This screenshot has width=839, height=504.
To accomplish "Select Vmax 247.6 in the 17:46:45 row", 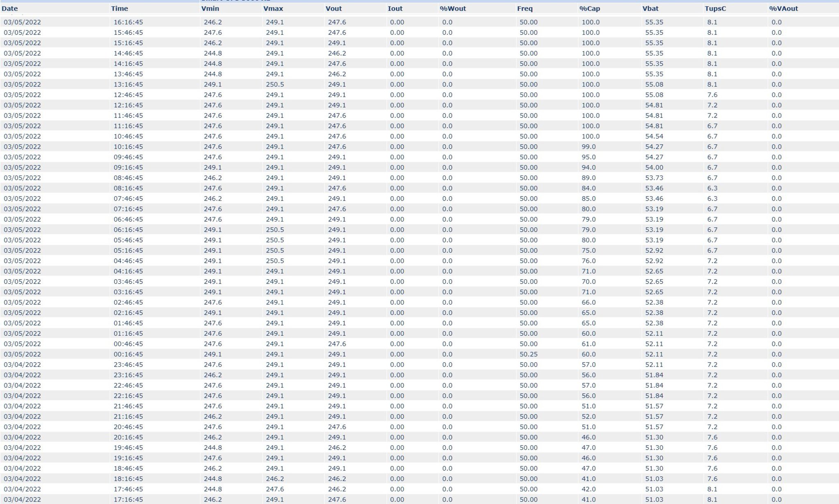I will point(275,489).
